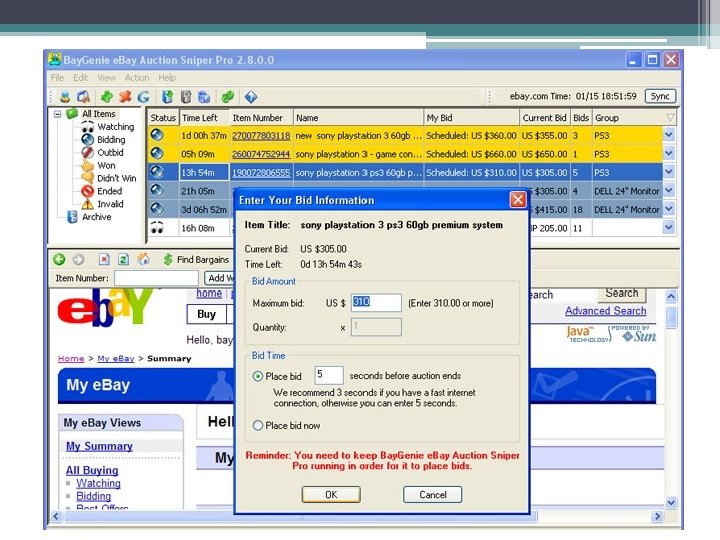
Task: Open dropdown arrow of row 190072806555
Action: pyautogui.click(x=669, y=172)
